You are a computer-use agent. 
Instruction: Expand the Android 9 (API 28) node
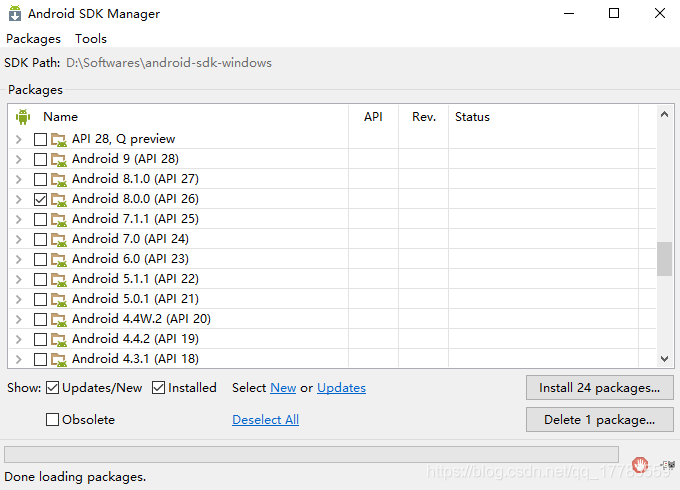coord(19,159)
